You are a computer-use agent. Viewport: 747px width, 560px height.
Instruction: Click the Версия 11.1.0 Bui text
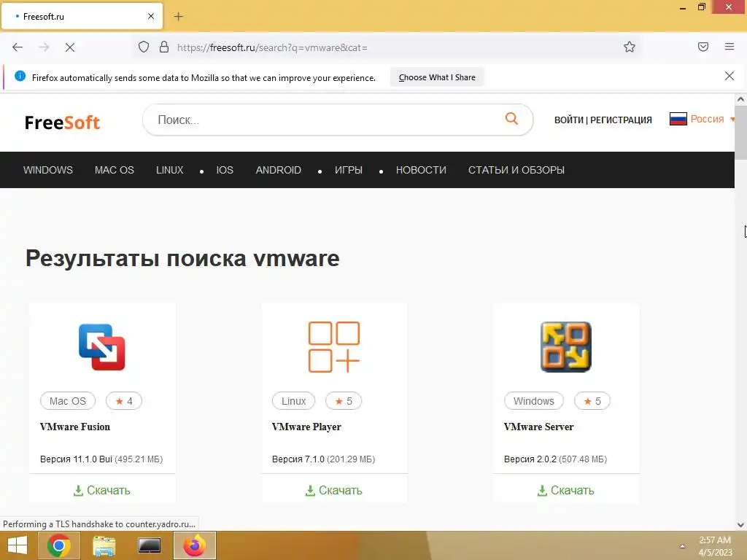[x=76, y=459]
